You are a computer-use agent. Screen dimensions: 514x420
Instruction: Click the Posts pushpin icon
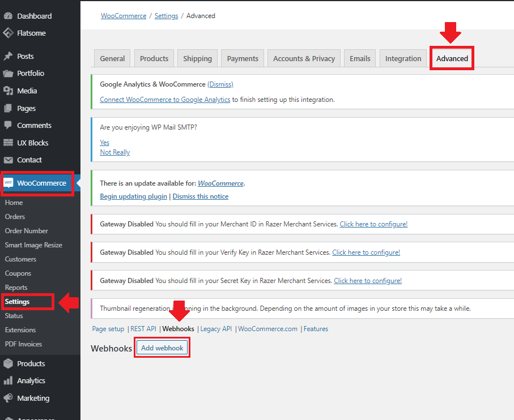8,56
